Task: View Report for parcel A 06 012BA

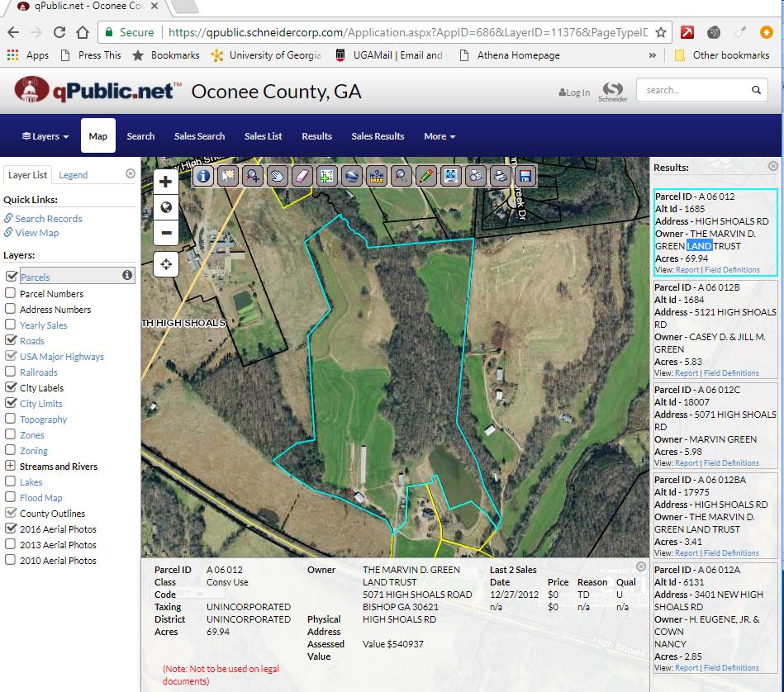Action: 687,552
